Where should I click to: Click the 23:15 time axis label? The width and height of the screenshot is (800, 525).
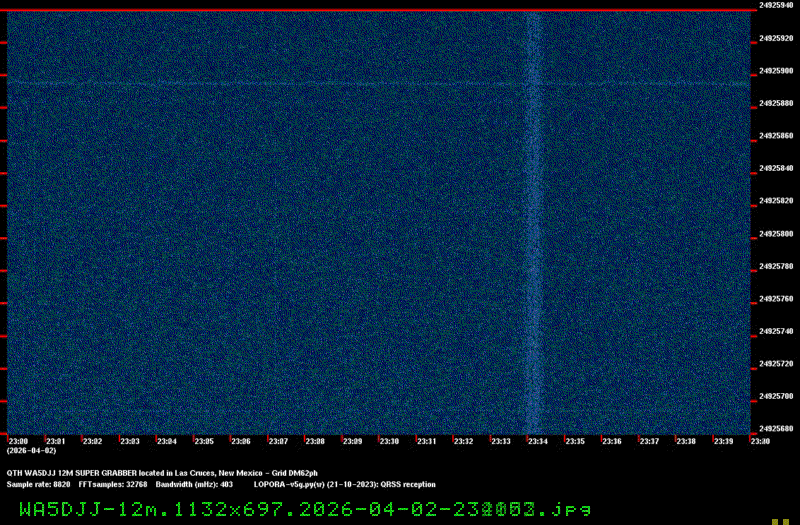click(575, 441)
